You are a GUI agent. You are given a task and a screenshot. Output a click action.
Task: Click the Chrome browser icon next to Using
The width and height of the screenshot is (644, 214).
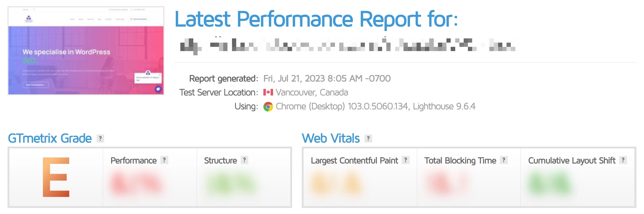coord(268,107)
